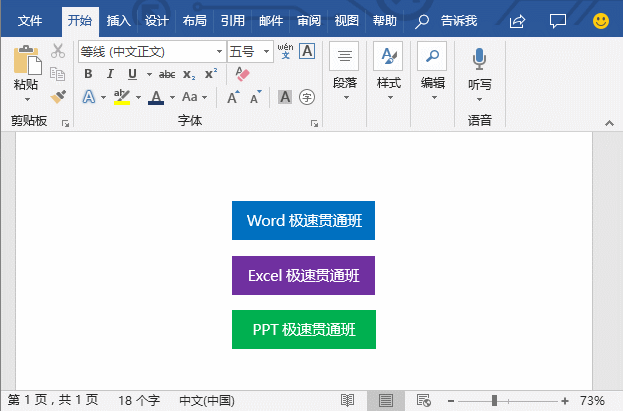
Task: Click the Cut scissors icon
Action: 58,51
